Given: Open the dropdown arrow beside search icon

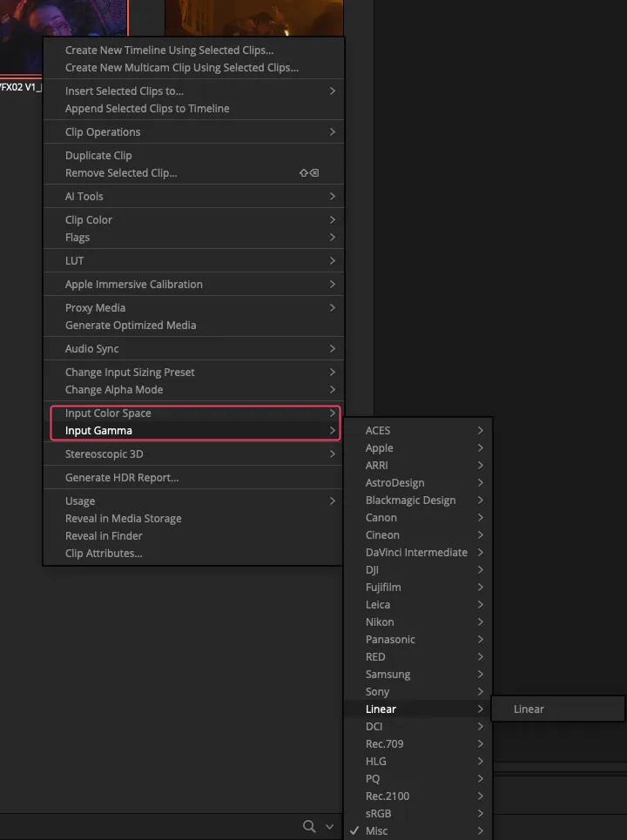Looking at the screenshot, I should click(329, 827).
